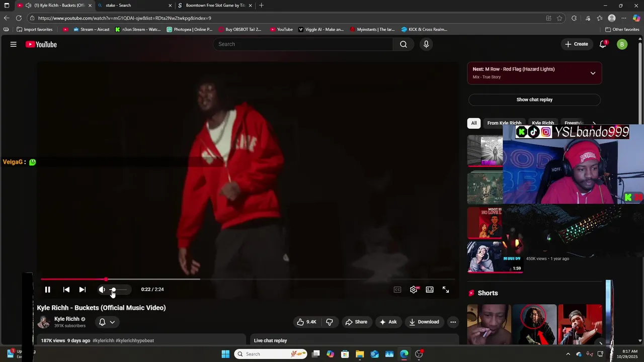This screenshot has width=644, height=362.
Task: Open the tab actions menu in title bar
Action: click(x=7, y=6)
